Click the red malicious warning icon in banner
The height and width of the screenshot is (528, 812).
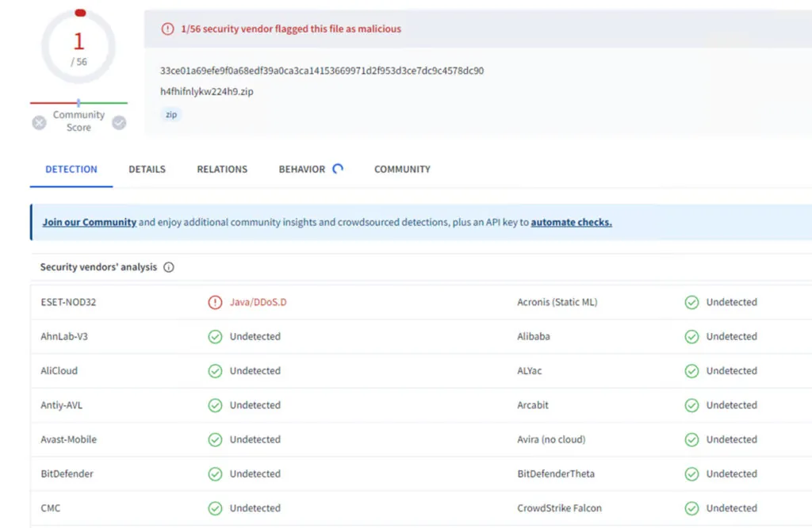click(x=168, y=29)
